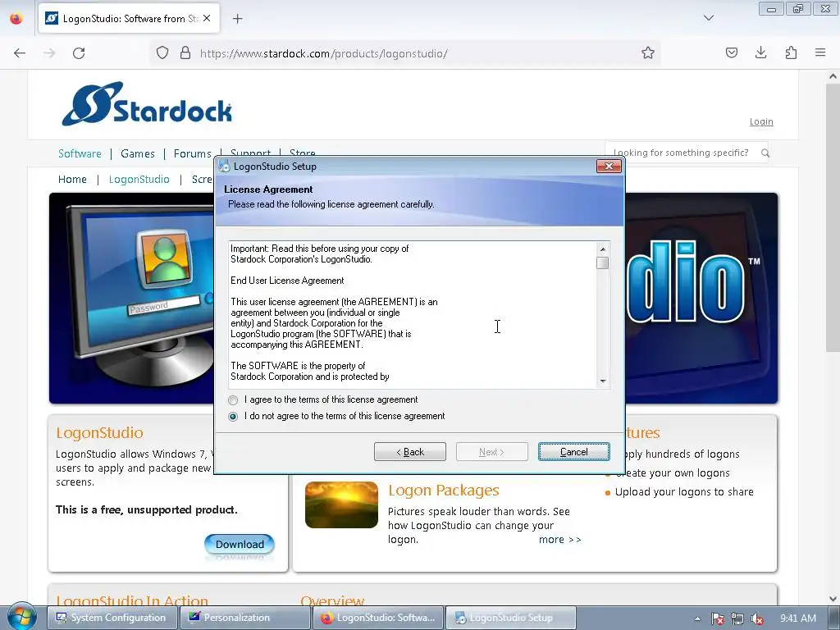Click the license text scrollbar down arrow
The image size is (840, 630).
[x=603, y=381]
